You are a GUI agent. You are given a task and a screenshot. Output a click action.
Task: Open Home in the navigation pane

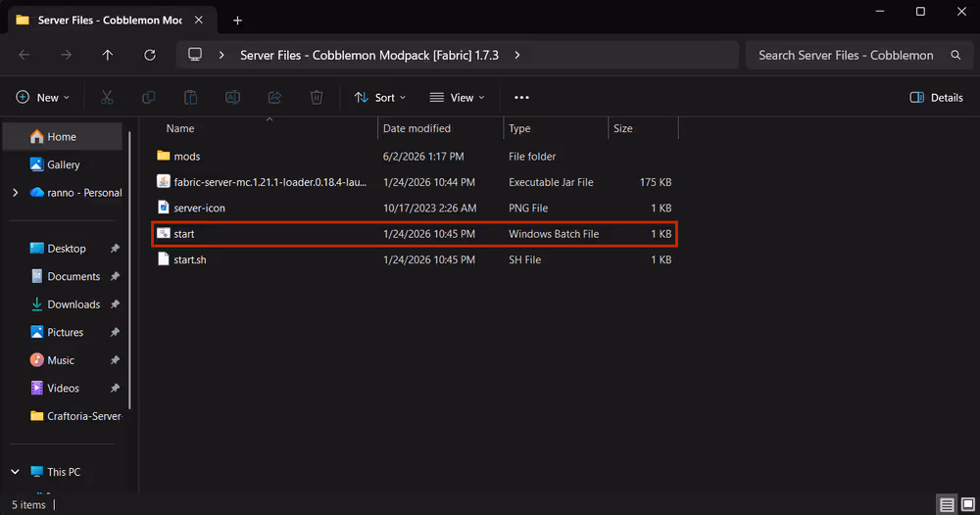(x=63, y=137)
